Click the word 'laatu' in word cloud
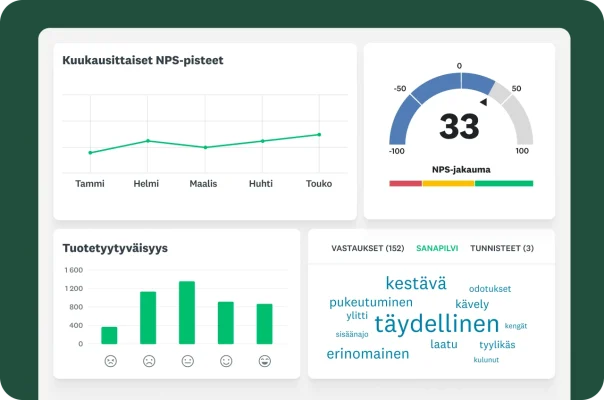Screen dimensions: 604x400 point(444,344)
